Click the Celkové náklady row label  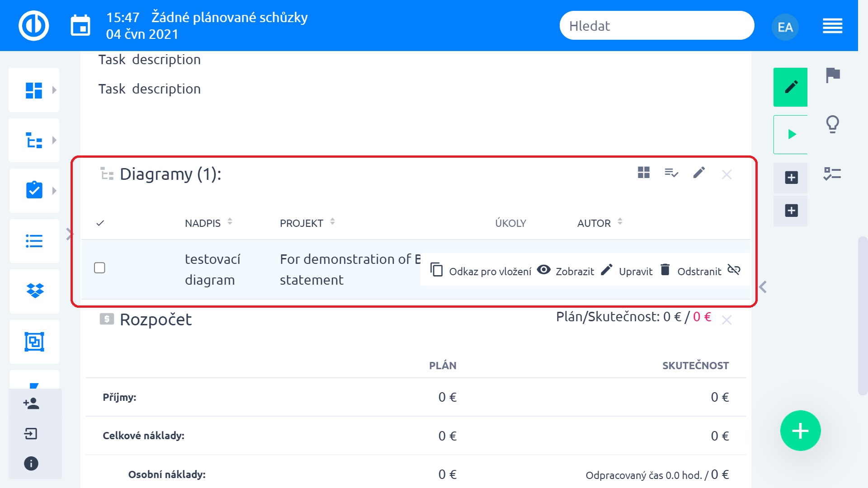[143, 436]
